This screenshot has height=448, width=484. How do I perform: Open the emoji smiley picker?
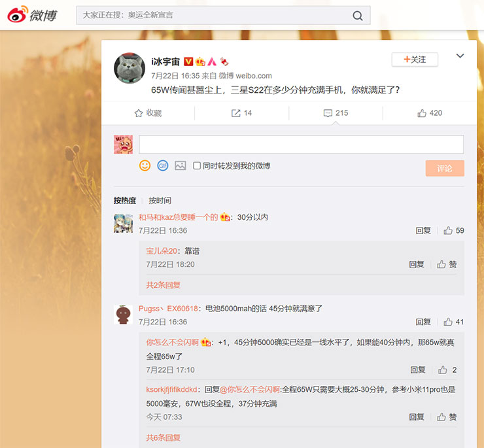145,166
